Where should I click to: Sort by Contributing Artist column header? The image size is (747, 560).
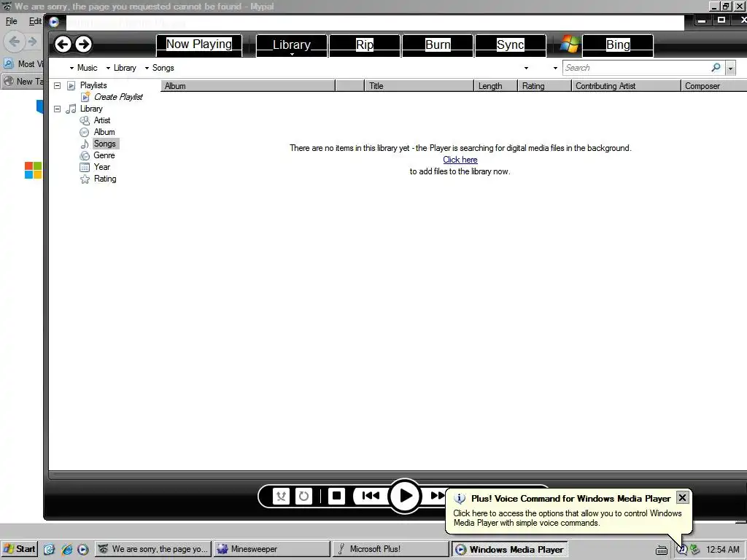coord(626,86)
